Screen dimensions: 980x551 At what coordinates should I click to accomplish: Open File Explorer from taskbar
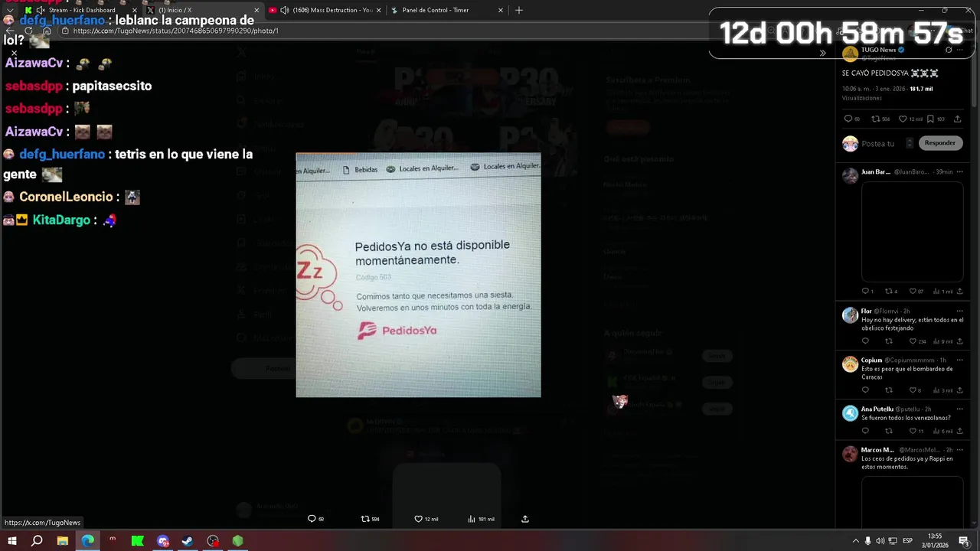[x=63, y=541]
